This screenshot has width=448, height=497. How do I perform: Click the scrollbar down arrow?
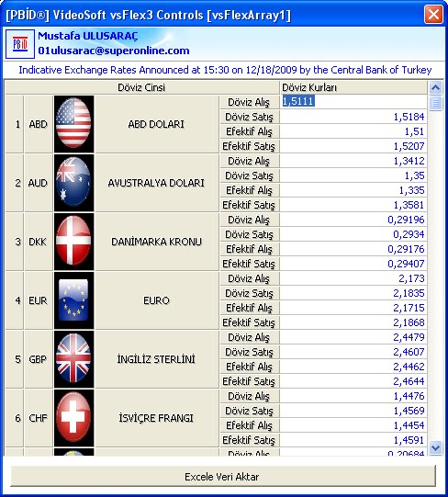click(436, 448)
